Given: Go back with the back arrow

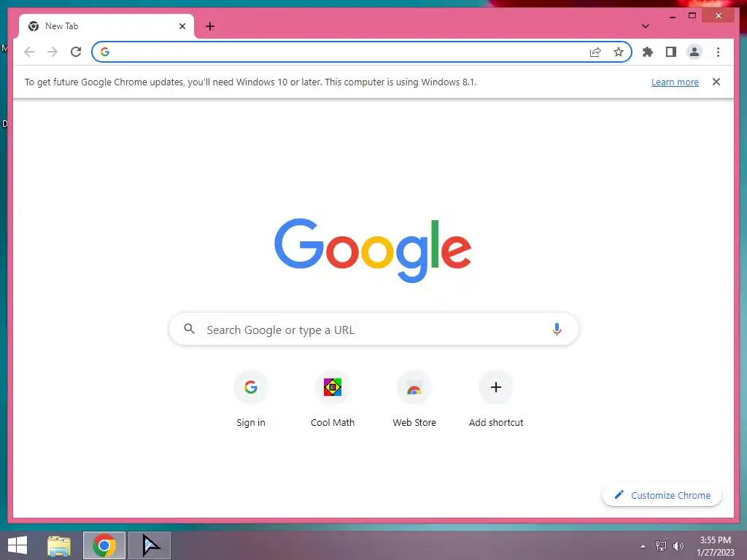Looking at the screenshot, I should (29, 52).
